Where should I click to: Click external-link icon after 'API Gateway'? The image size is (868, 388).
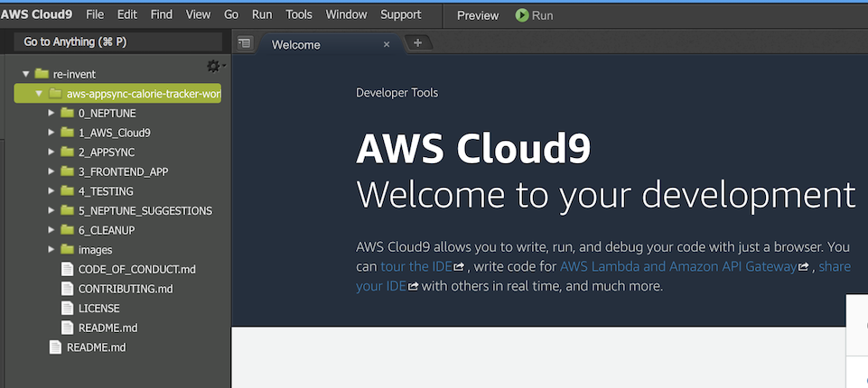pos(803,267)
